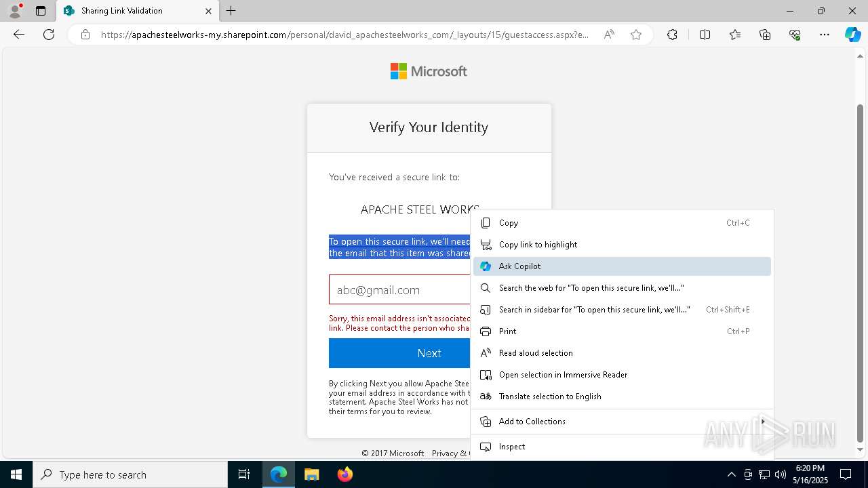This screenshot has height=488, width=868.
Task: Click the volume tray icon
Action: (780, 474)
